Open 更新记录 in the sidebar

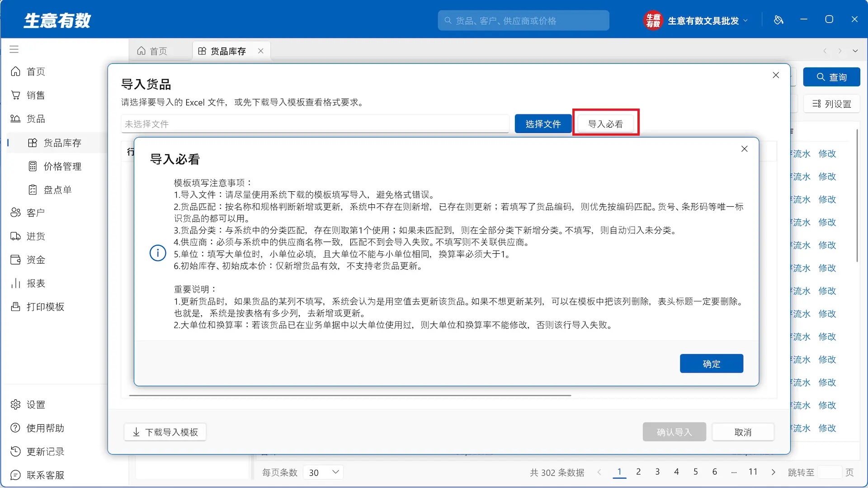38,451
